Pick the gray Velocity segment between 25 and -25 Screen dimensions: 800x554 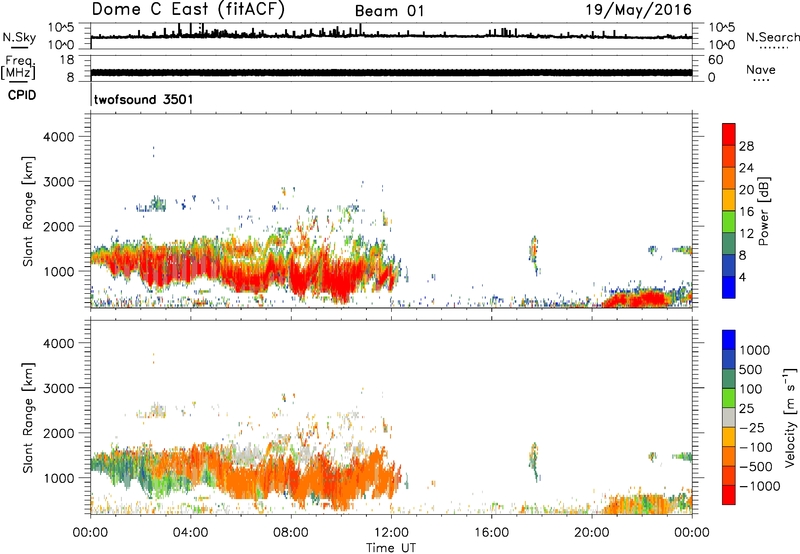729,418
